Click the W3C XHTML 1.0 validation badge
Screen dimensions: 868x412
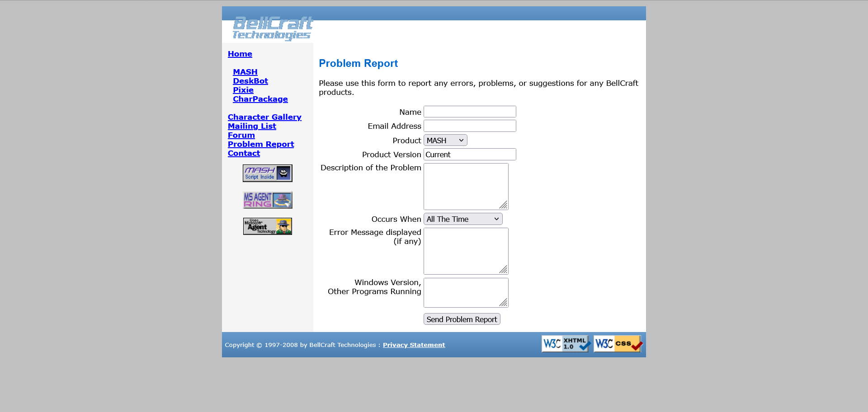(x=566, y=344)
